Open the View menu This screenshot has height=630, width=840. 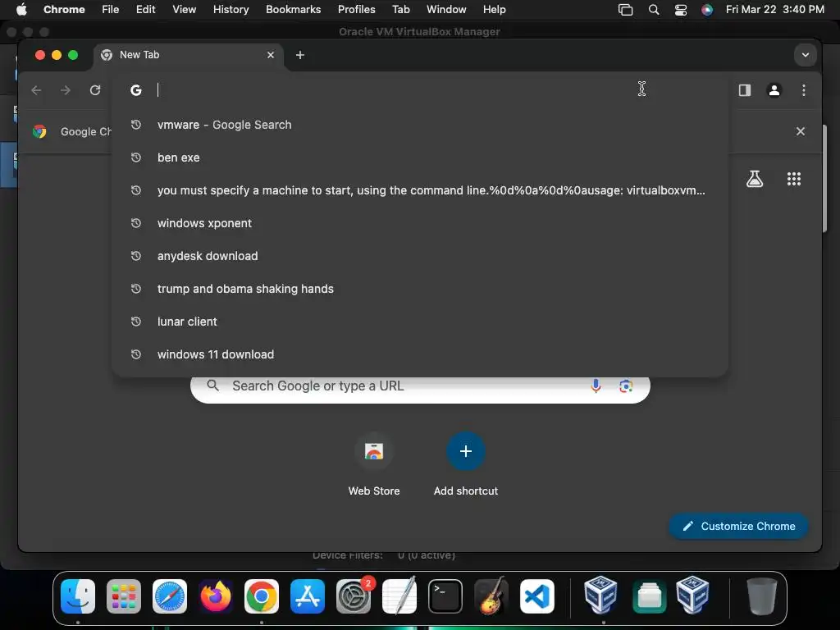tap(184, 10)
